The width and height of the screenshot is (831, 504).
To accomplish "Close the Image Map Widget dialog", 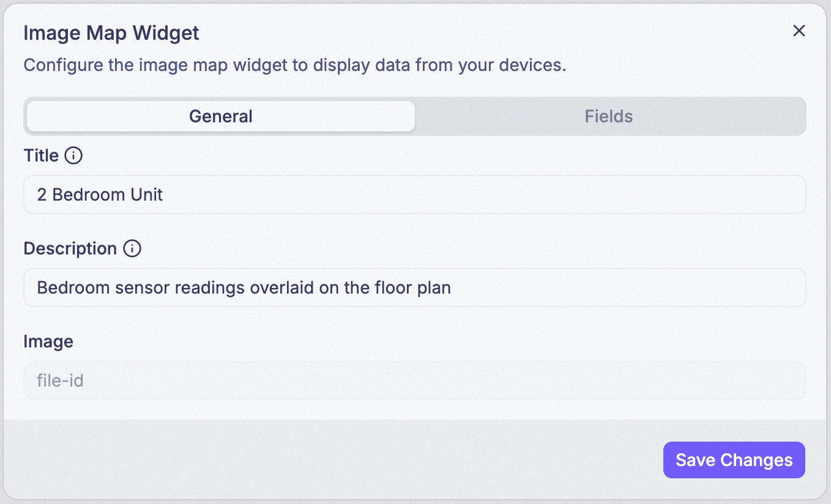I will [x=799, y=31].
